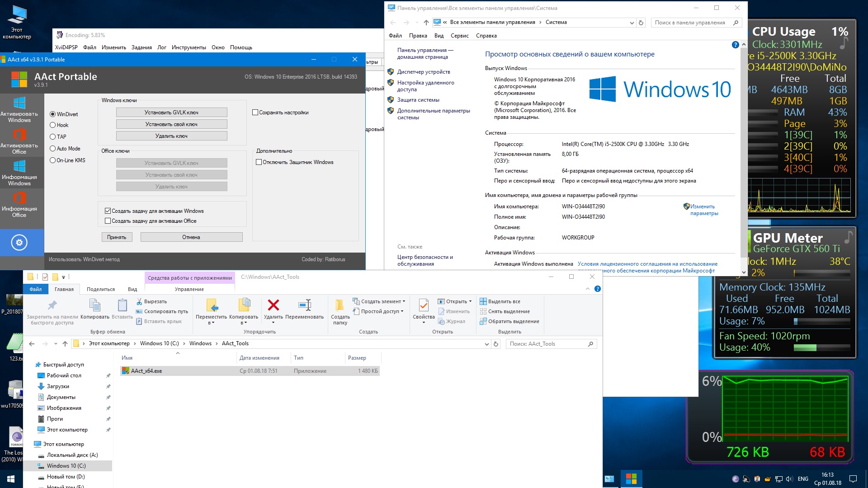Viewport: 868px width, 488px height.
Task: Click the Explorer help question mark icon
Action: coord(598,289)
